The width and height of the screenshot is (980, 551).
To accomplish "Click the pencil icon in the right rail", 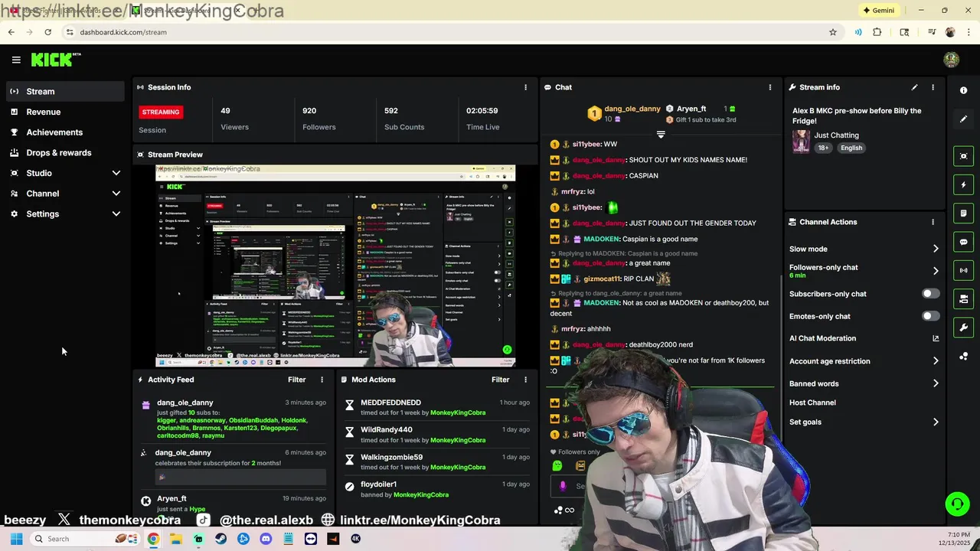I will click(x=963, y=119).
